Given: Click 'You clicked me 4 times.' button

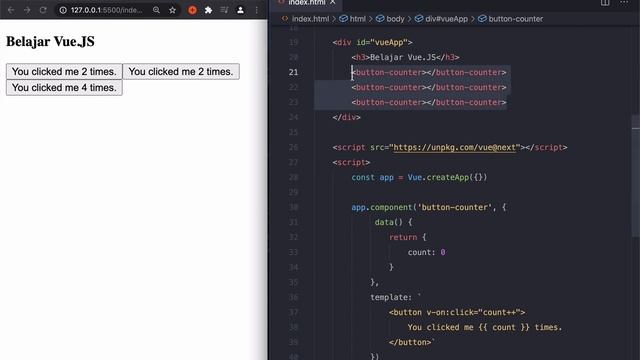Looking at the screenshot, I should click(x=64, y=88).
